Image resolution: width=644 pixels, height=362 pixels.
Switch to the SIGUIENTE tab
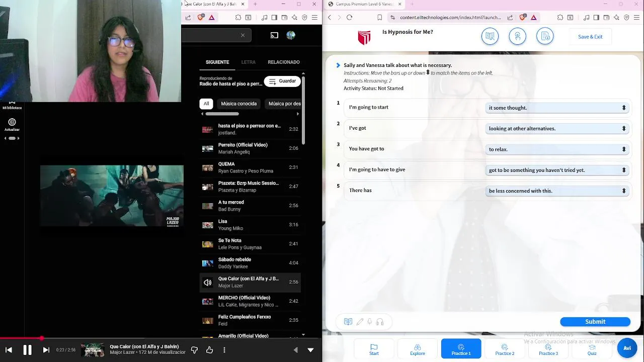coord(217,62)
